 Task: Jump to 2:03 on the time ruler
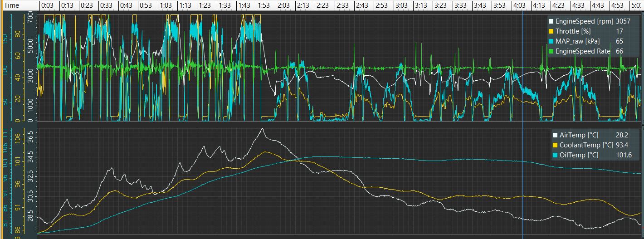pos(283,5)
